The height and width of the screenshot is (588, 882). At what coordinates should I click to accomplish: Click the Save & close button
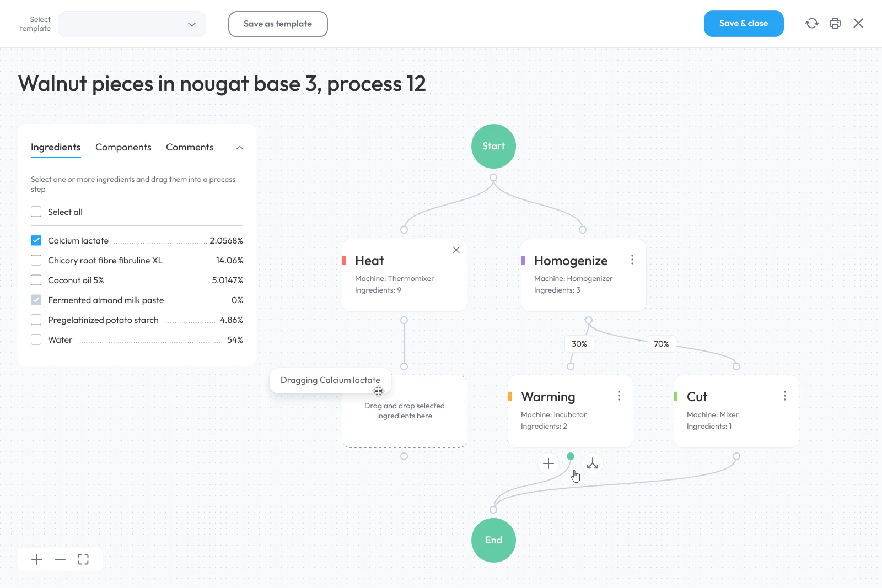[744, 24]
